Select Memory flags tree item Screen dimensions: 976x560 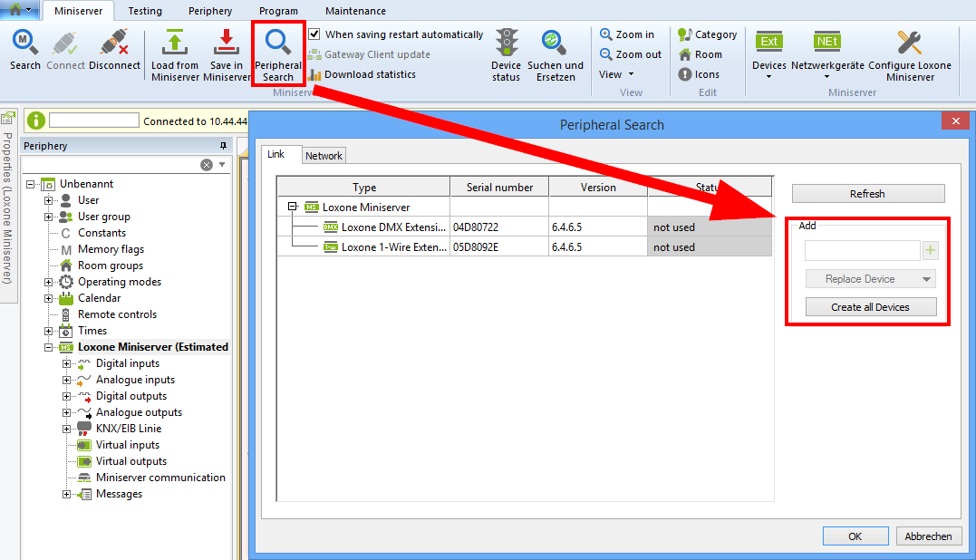[x=111, y=249]
